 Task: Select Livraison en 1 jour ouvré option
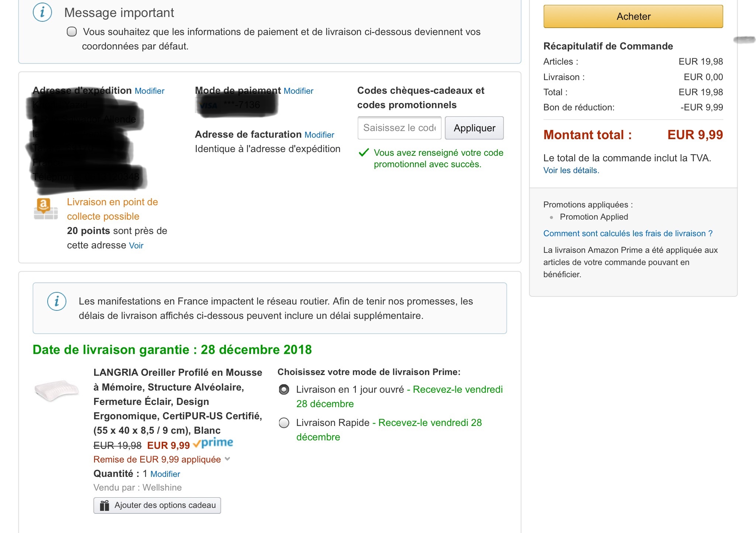(284, 390)
